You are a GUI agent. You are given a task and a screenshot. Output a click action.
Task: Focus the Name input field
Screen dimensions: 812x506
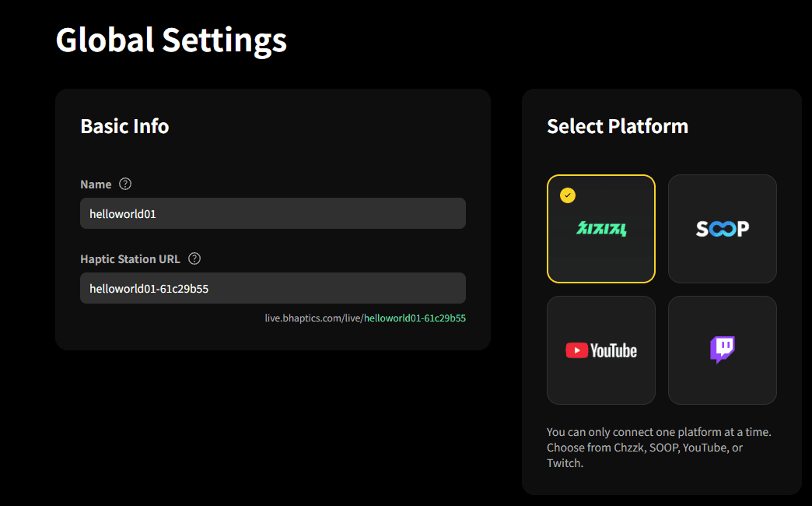273,213
